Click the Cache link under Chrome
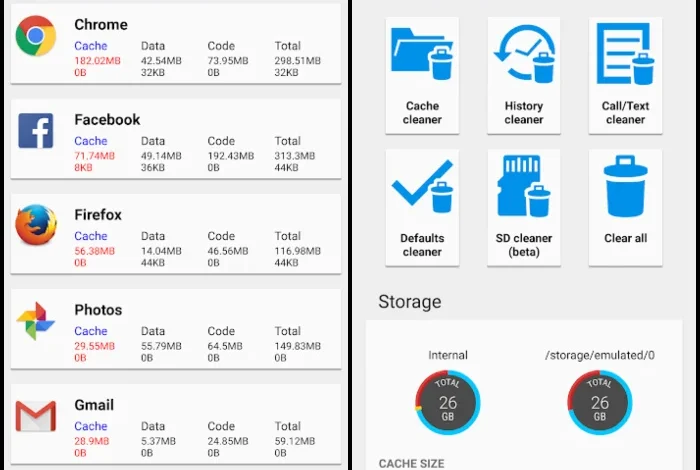This screenshot has height=470, width=700. [91, 46]
